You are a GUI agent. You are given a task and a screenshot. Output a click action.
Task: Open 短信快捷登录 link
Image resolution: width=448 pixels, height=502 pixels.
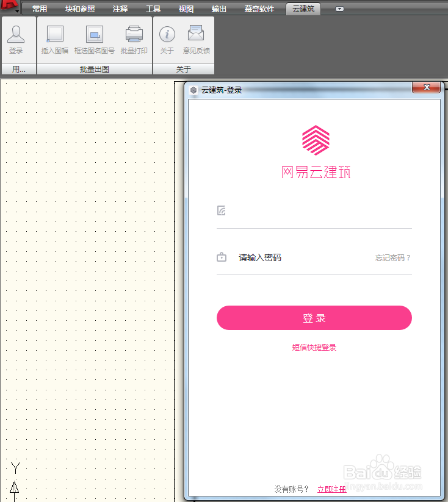[314, 347]
